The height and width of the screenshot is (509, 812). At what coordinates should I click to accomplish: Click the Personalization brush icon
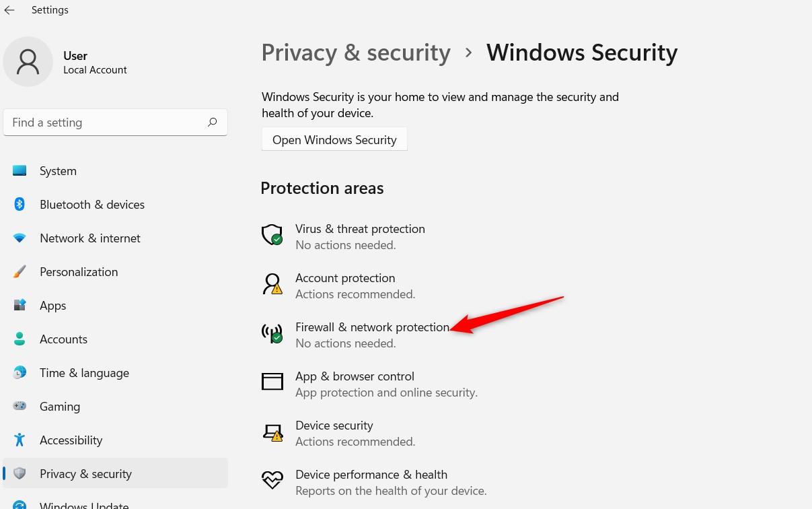click(20, 271)
